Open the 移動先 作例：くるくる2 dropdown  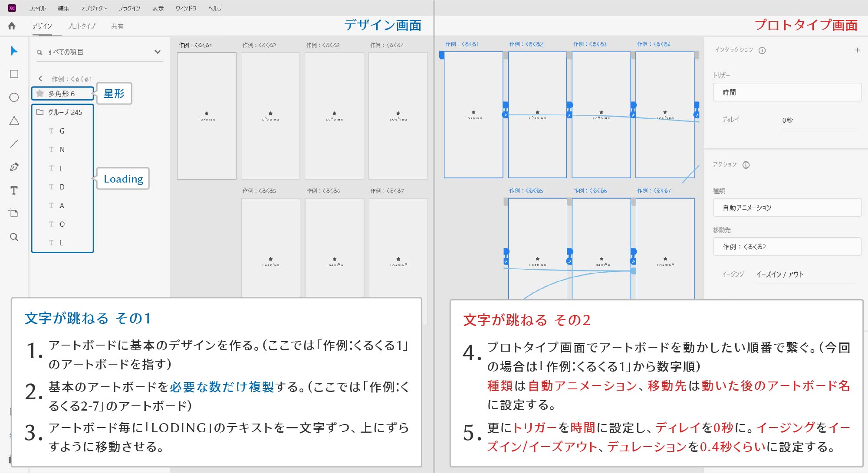coord(786,247)
